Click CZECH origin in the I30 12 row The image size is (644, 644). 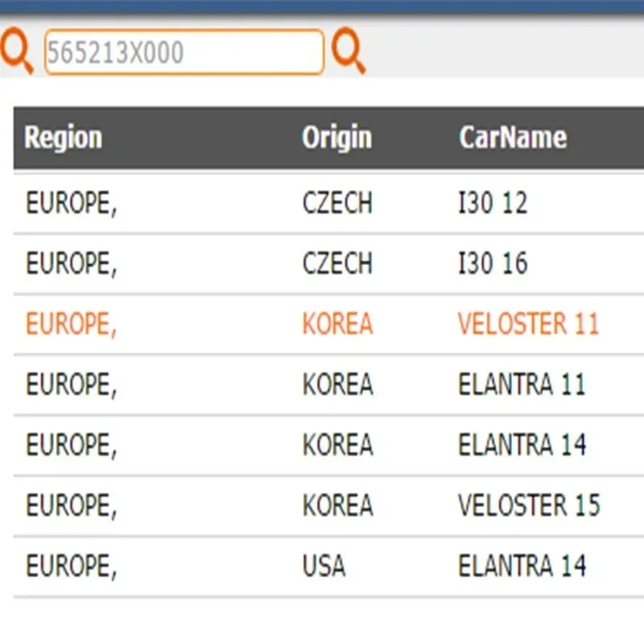[337, 203]
